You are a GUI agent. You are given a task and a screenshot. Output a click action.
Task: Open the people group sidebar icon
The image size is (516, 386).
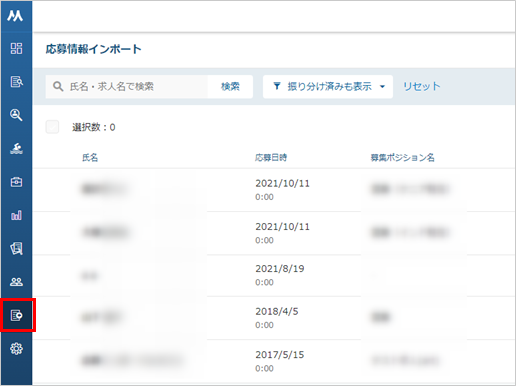point(16,282)
